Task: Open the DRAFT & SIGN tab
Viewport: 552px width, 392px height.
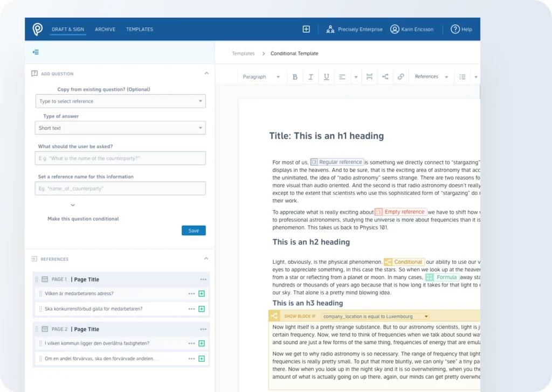Action: (x=68, y=29)
